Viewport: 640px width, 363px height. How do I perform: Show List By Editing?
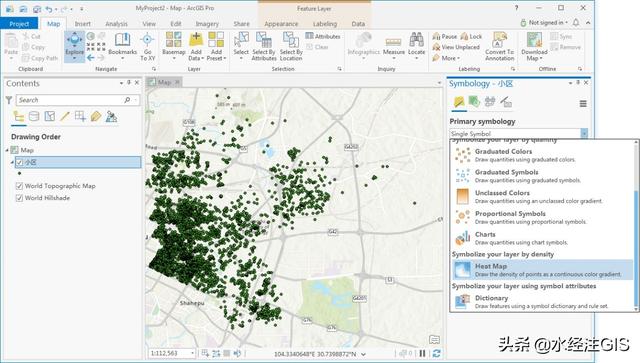coord(65,117)
